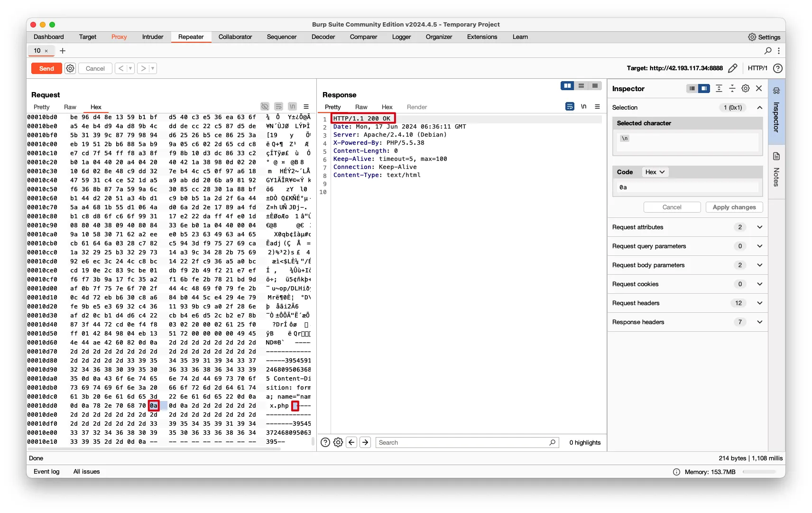Expand the Response headers section
812x513 pixels.
click(x=759, y=322)
